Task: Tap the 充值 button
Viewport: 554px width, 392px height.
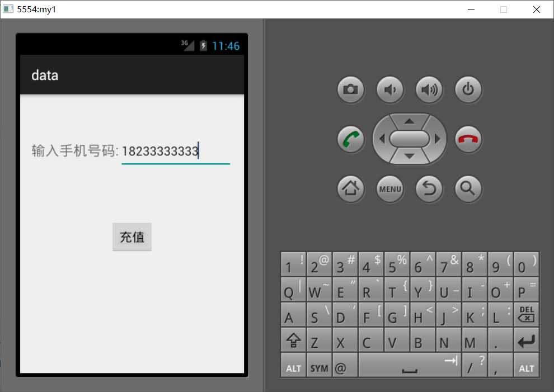Action: (132, 237)
